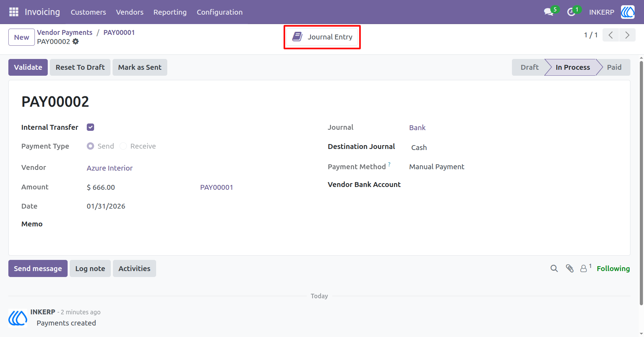Click Reset To Draft button
The width and height of the screenshot is (644, 337).
80,67
